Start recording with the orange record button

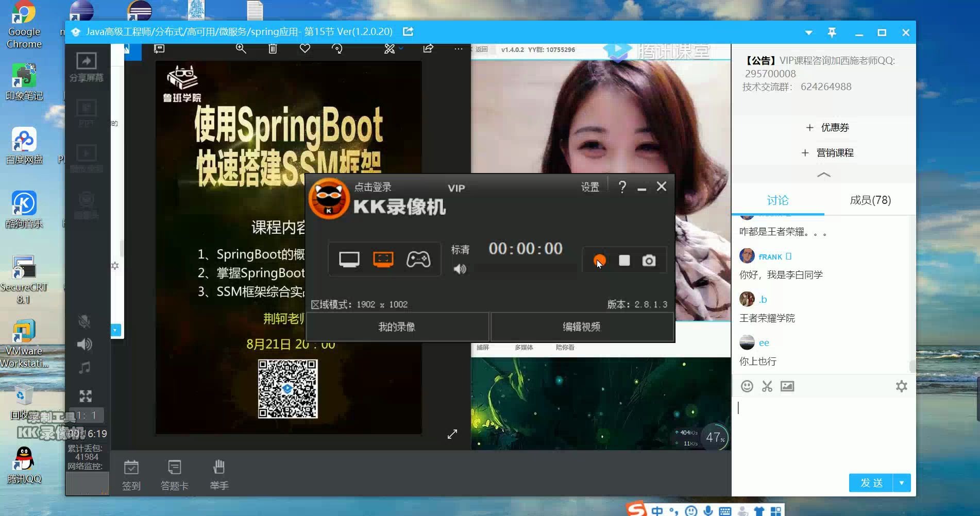(599, 261)
